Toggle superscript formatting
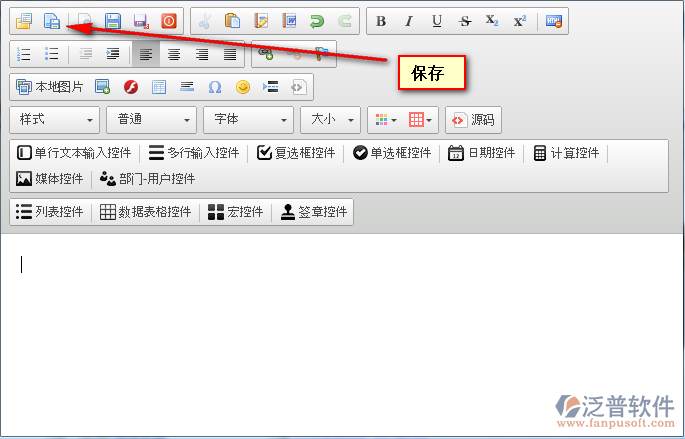Viewport: 685px width, 439px height. (x=520, y=21)
